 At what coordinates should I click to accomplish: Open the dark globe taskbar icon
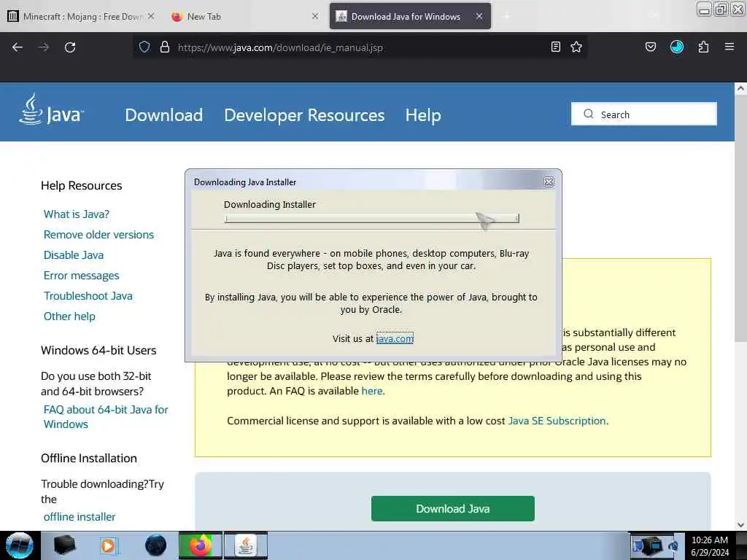tap(155, 545)
